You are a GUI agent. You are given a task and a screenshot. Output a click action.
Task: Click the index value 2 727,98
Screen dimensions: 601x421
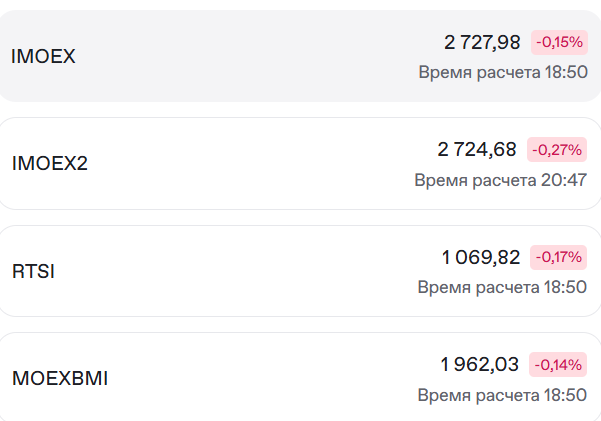482,42
